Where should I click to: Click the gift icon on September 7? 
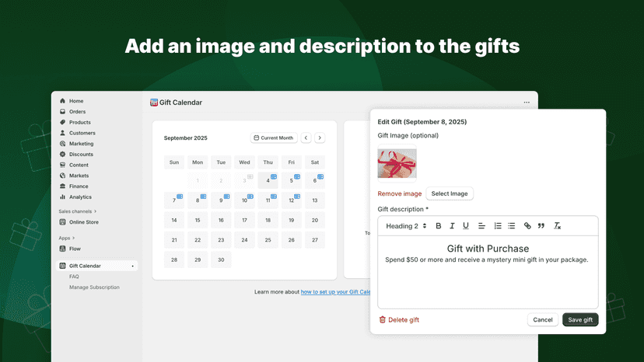coord(180,197)
